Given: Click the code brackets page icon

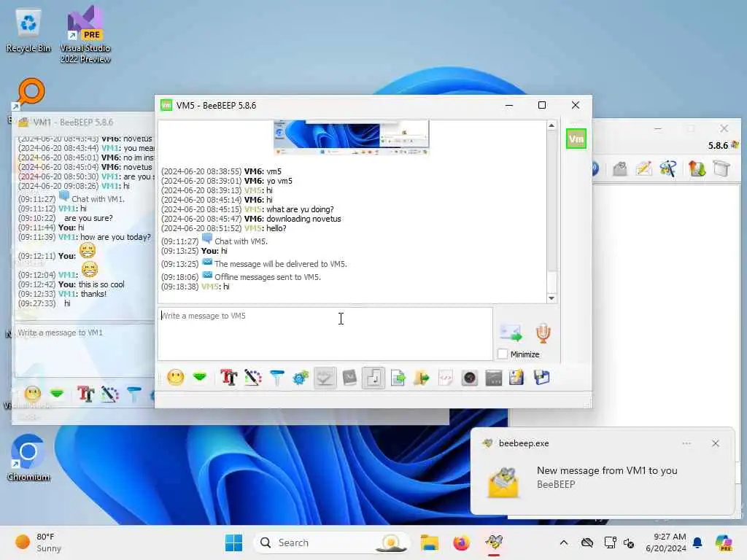Looking at the screenshot, I should (x=446, y=378).
